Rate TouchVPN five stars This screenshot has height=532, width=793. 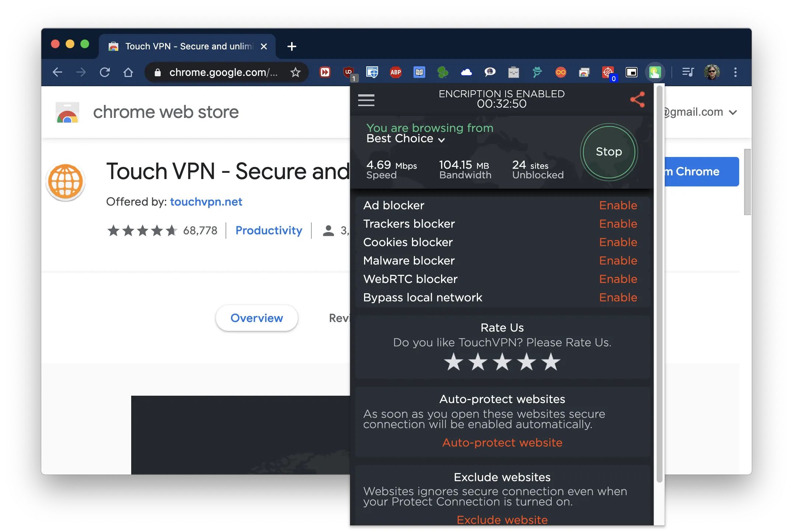tap(551, 361)
